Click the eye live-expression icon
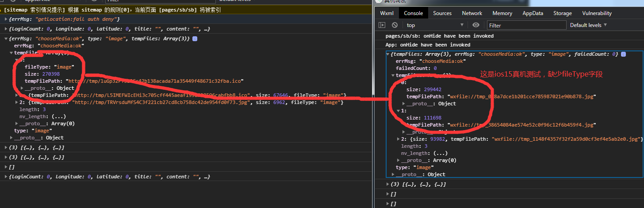The height and width of the screenshot is (208, 644). point(476,25)
